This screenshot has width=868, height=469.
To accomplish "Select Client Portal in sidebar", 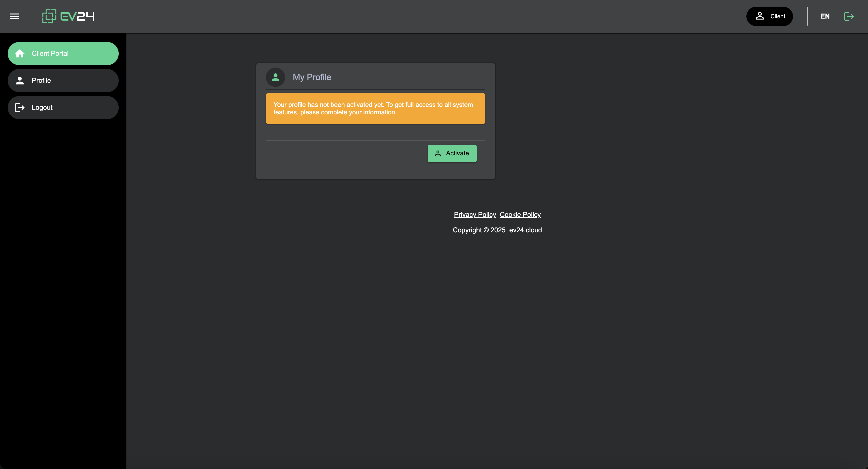I will click(63, 53).
